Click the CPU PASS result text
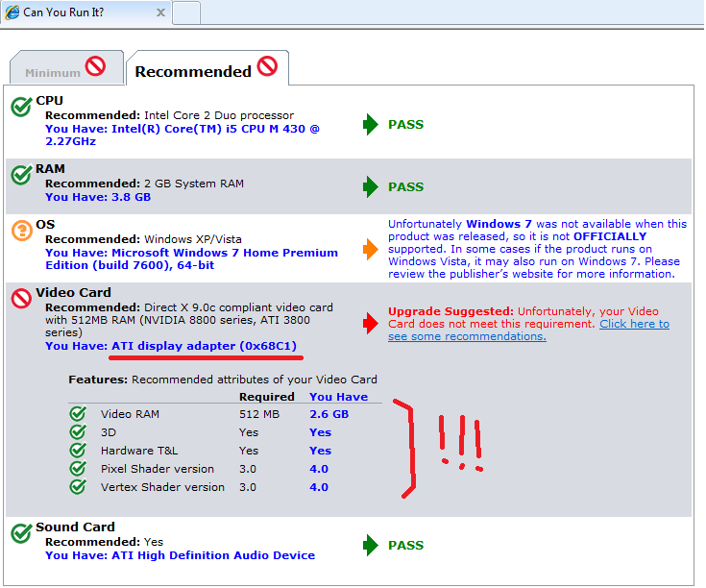This screenshot has height=588, width=706. tap(405, 125)
